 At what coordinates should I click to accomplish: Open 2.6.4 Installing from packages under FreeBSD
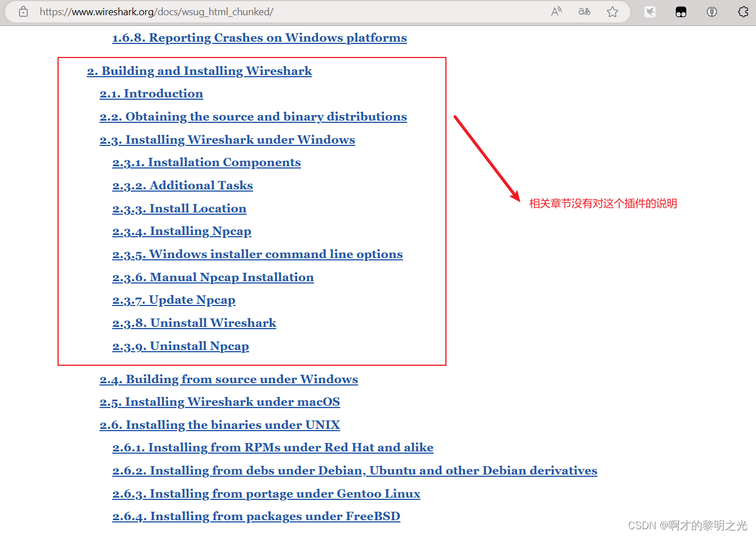click(256, 516)
